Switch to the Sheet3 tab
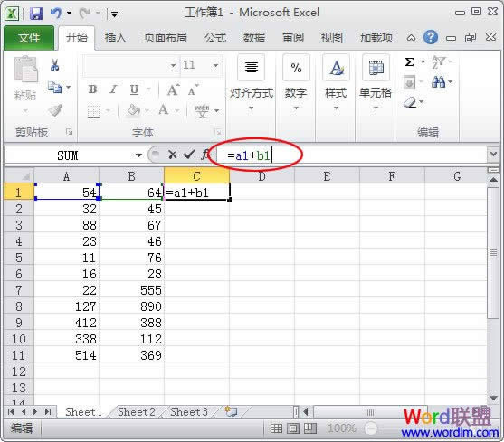This screenshot has width=504, height=442. coord(189,412)
